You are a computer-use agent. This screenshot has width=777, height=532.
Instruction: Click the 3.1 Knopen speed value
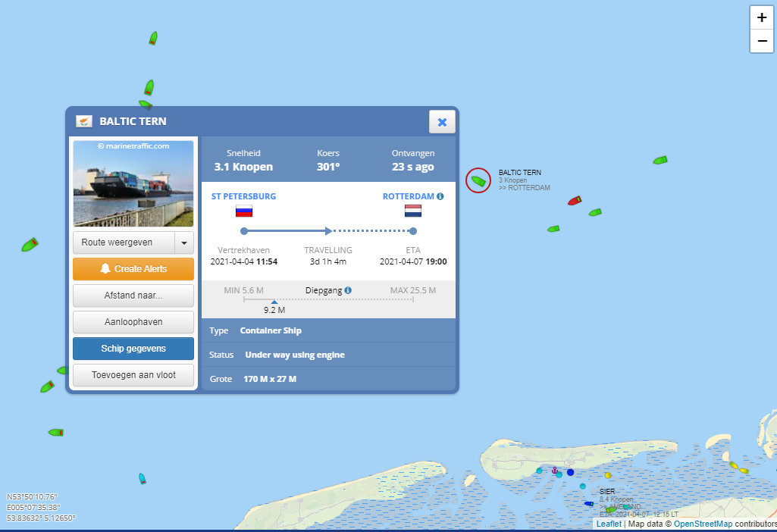coord(243,167)
